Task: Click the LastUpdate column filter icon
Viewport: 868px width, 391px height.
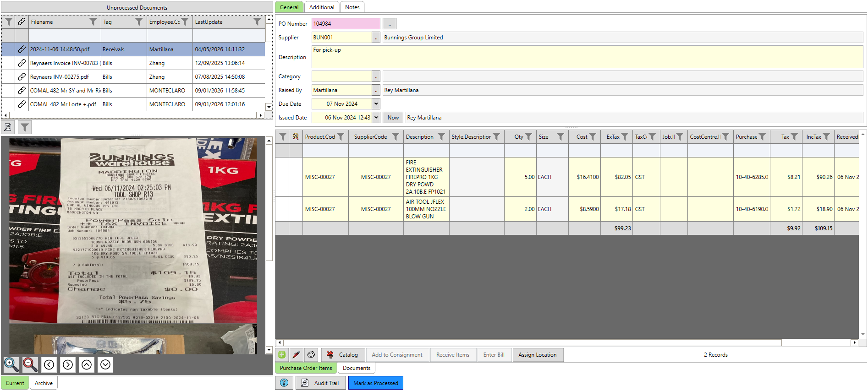Action: (257, 22)
